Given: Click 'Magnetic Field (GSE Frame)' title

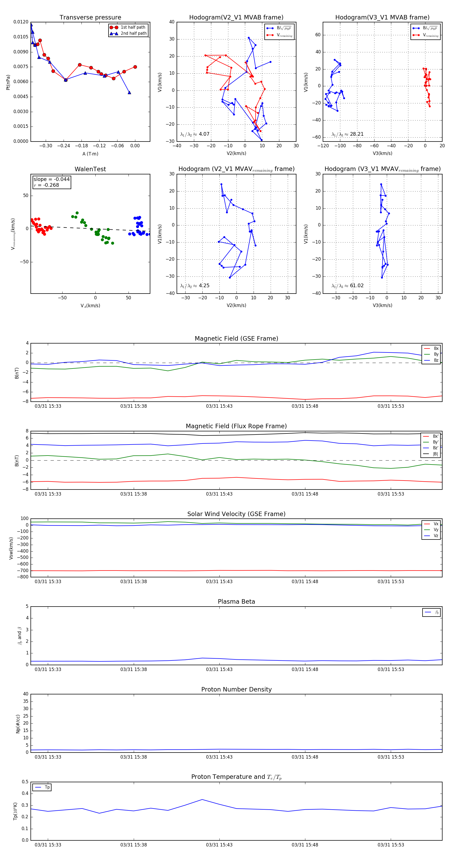Looking at the screenshot, I should coord(236,339).
